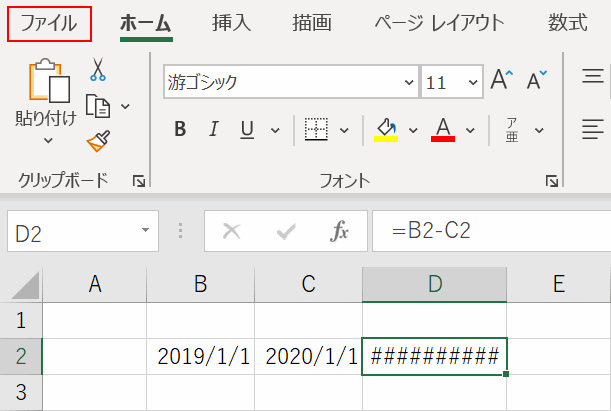This screenshot has height=411, width=611.
Task: Select column C header
Action: click(x=309, y=284)
